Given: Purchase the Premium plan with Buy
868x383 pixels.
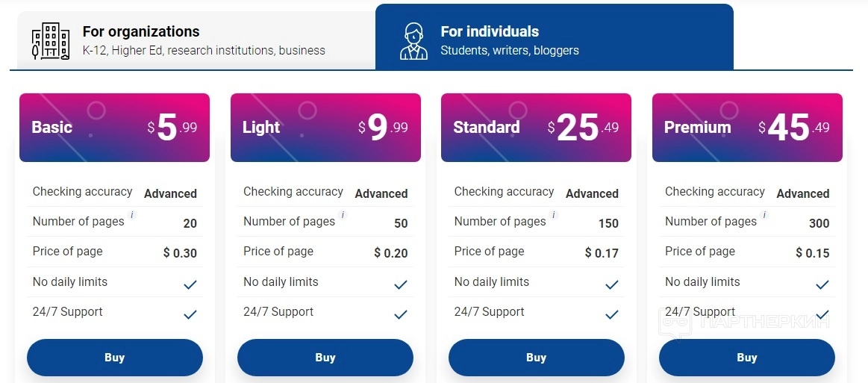Looking at the screenshot, I should tap(747, 358).
